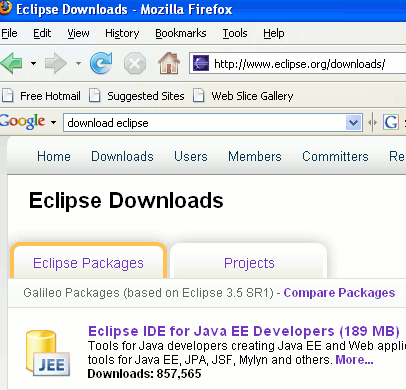This screenshot has width=406, height=390.
Task: Click the Google search G button
Action: pyautogui.click(x=391, y=122)
